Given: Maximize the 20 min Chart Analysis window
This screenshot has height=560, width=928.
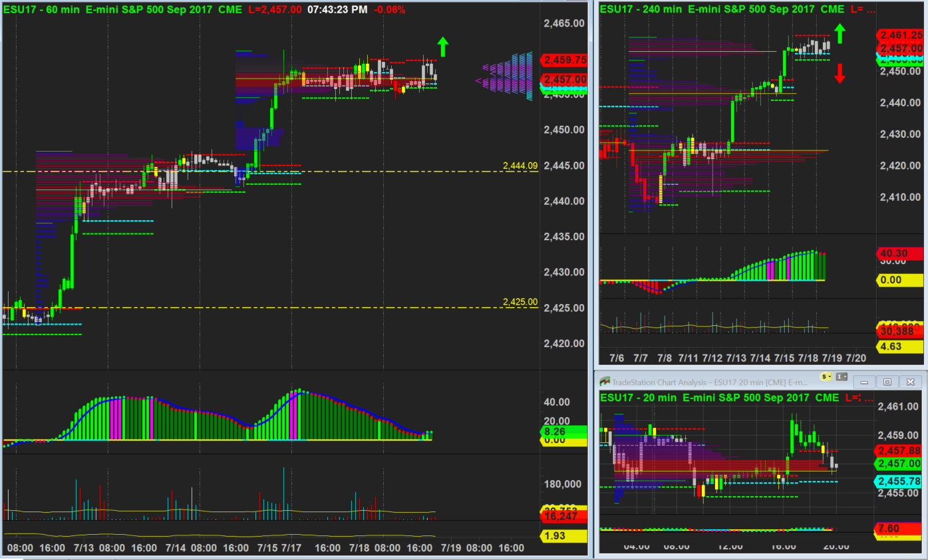Looking at the screenshot, I should (x=887, y=382).
